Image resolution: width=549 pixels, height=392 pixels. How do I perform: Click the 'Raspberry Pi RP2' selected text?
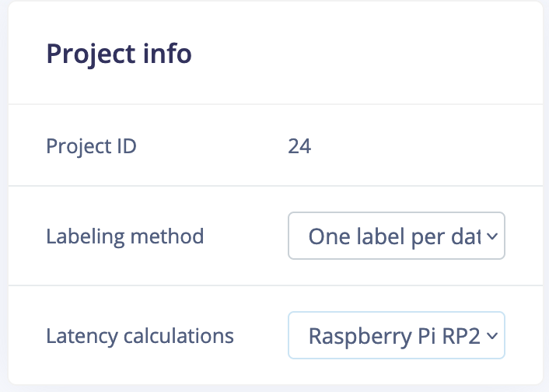[x=395, y=335]
